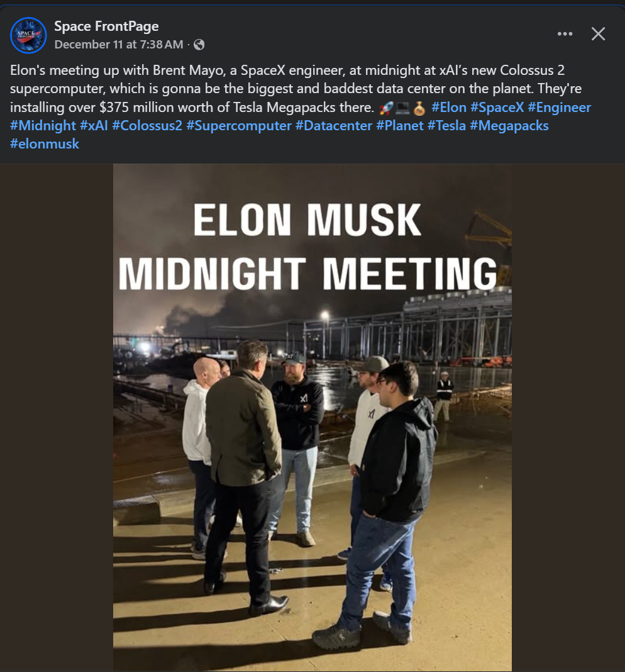Click the #Planet hashtag

(400, 126)
